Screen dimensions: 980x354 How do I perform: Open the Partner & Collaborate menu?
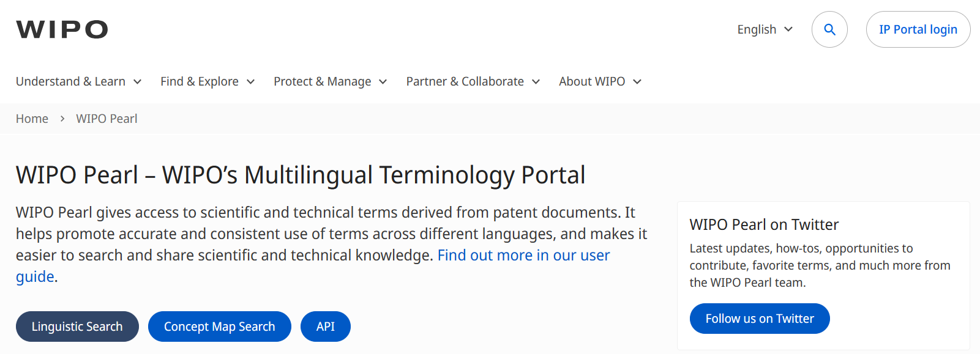pos(465,81)
